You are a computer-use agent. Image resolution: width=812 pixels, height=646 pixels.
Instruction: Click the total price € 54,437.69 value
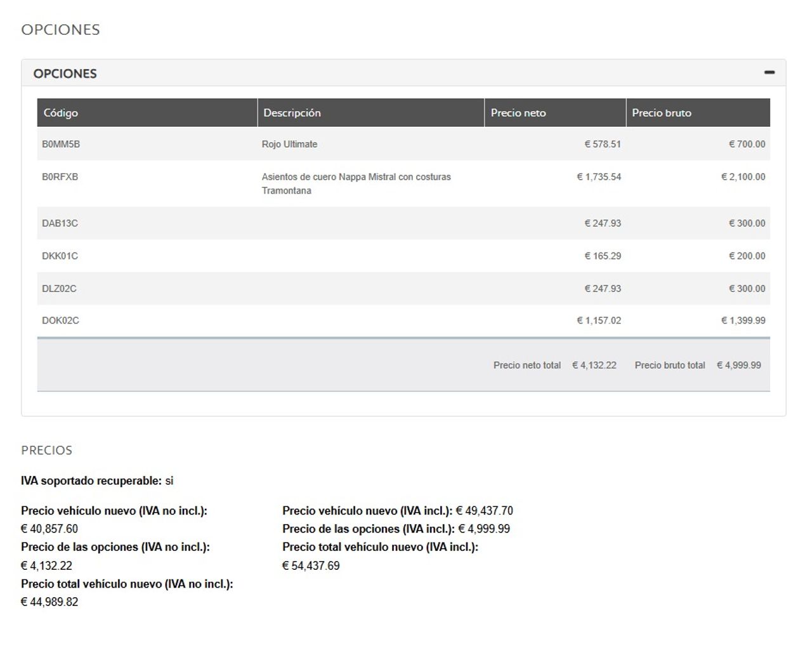(311, 565)
